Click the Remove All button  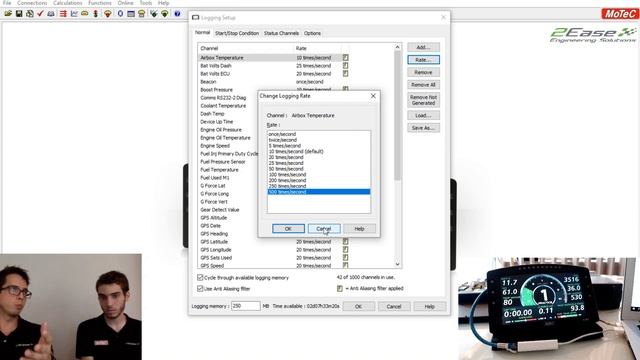pos(423,85)
